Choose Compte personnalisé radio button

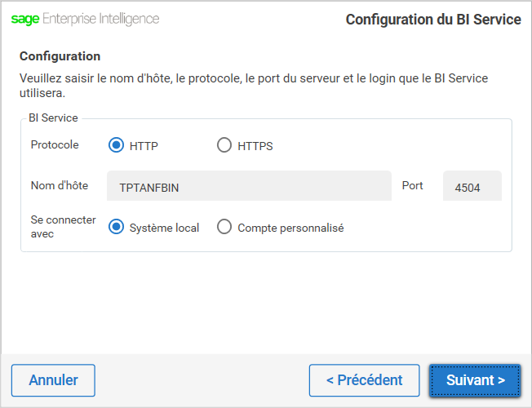(224, 227)
